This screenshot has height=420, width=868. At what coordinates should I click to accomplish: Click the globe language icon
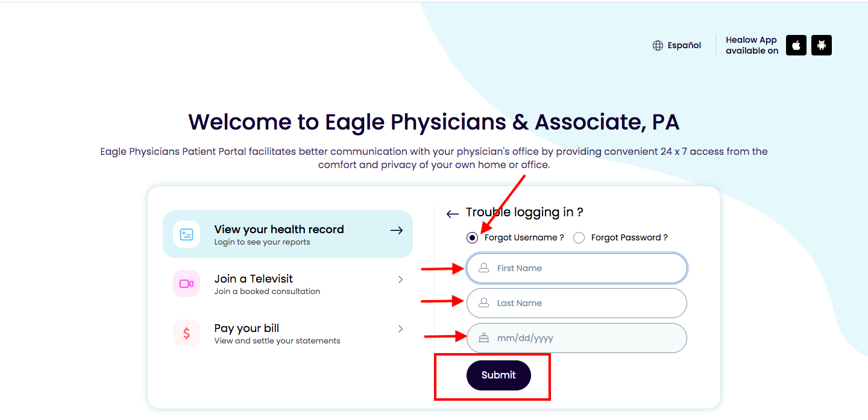[x=658, y=45]
